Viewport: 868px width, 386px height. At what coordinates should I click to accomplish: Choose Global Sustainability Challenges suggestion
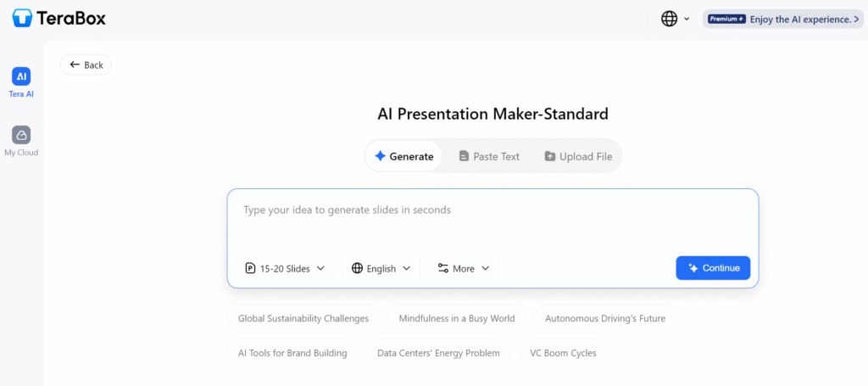[x=303, y=318]
